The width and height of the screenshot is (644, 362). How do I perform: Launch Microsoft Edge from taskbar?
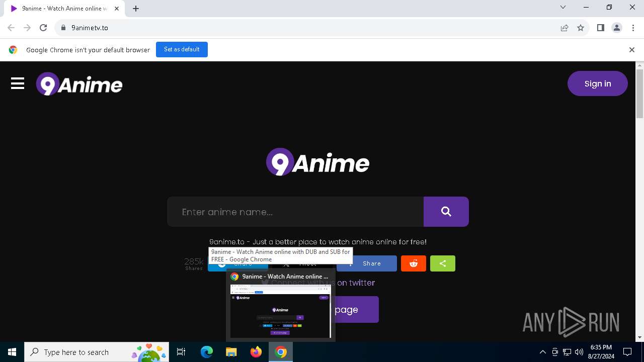(207, 352)
